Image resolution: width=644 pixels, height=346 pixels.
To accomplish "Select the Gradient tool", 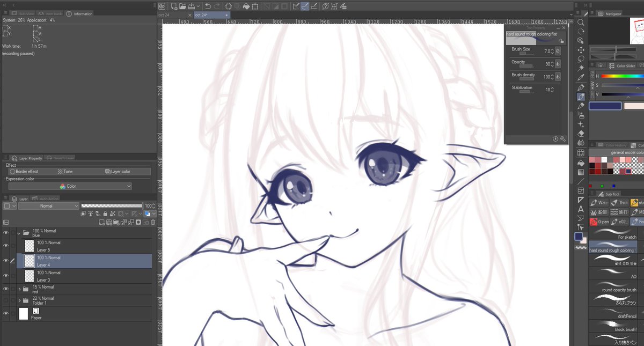I will [581, 172].
